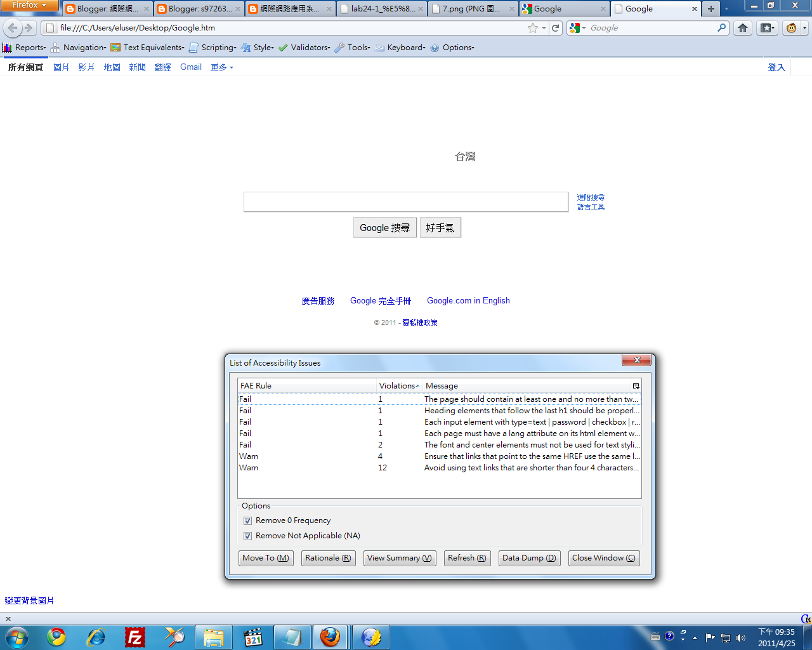The image size is (812, 650).
Task: Expand the Scripting toolbar menu
Action: pos(213,48)
